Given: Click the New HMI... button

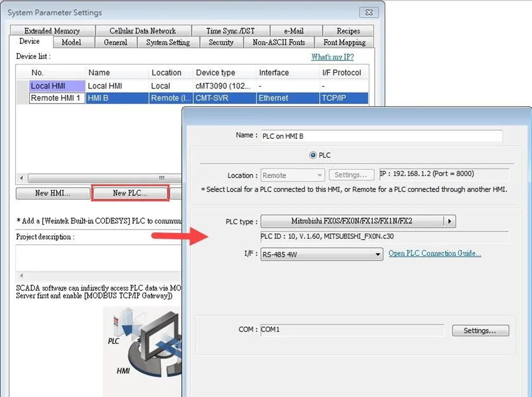Looking at the screenshot, I should [53, 193].
